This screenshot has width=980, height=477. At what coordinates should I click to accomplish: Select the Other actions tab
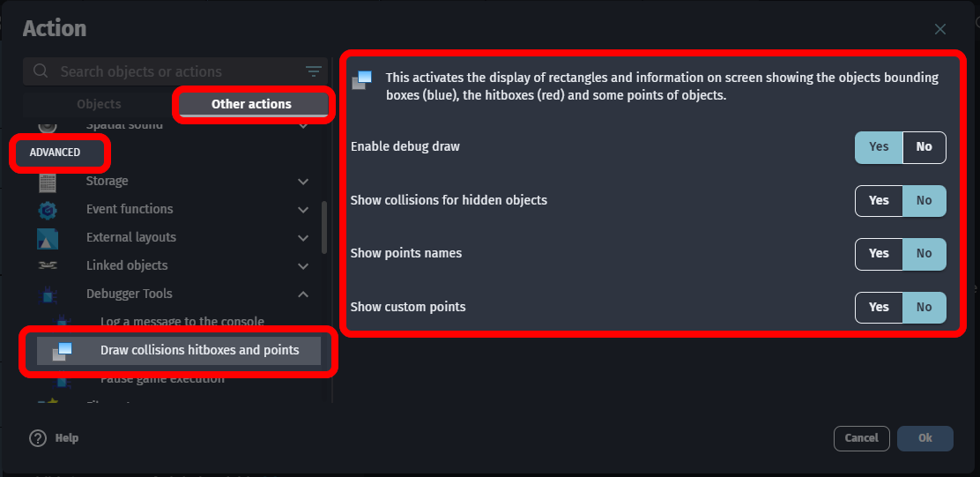coord(251,104)
